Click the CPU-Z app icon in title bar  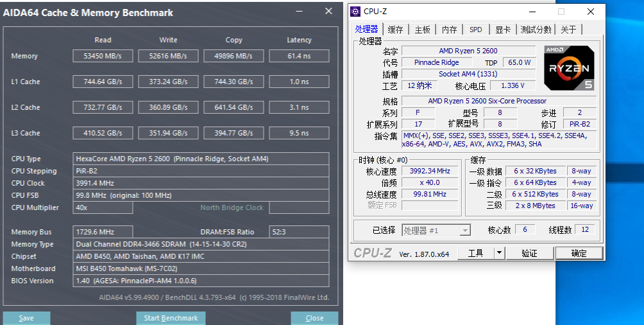point(355,12)
